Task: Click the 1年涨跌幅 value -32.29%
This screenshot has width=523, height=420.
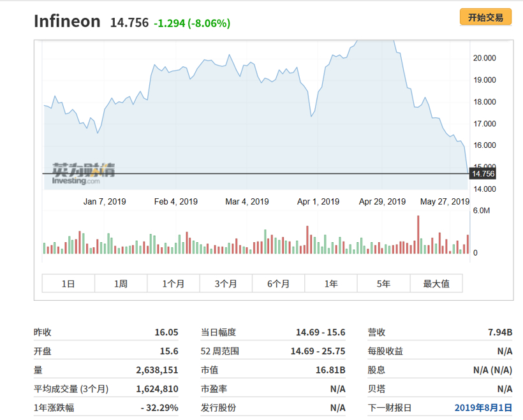Action: [x=159, y=408]
